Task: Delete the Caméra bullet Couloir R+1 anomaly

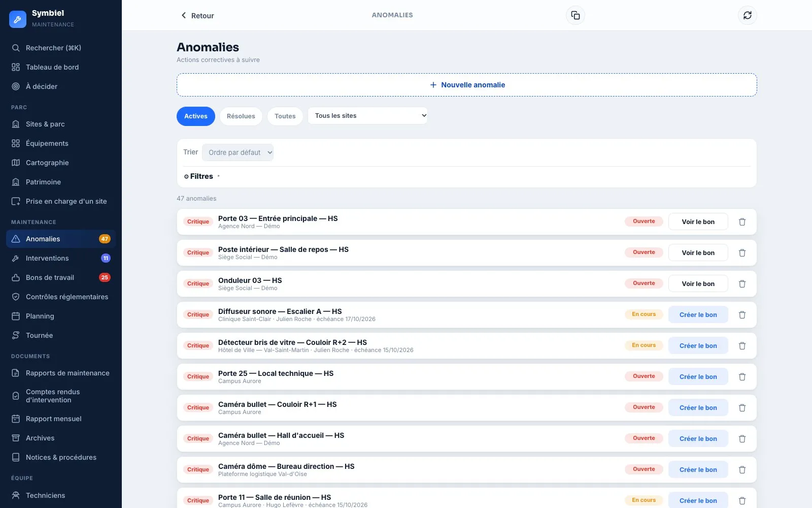Action: point(742,408)
